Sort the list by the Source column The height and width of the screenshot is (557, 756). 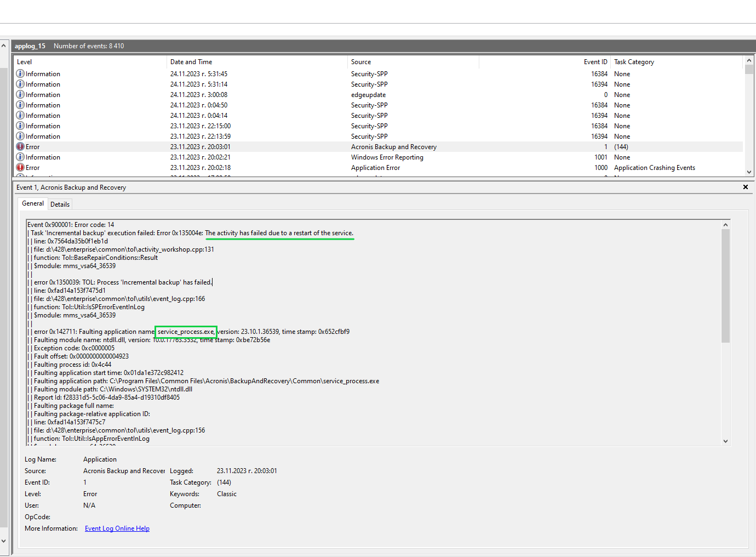pyautogui.click(x=361, y=61)
